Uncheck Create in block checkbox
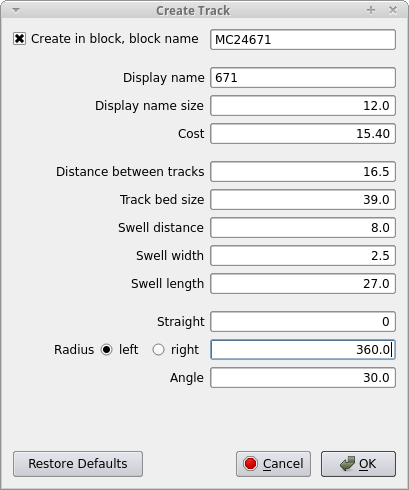This screenshot has width=409, height=490. coord(19,39)
